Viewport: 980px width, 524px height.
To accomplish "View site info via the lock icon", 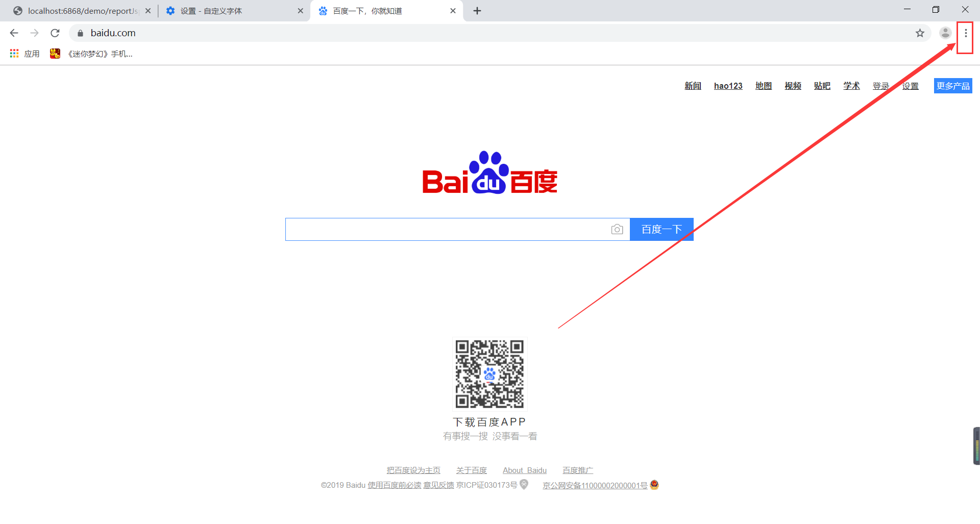I will tap(80, 33).
